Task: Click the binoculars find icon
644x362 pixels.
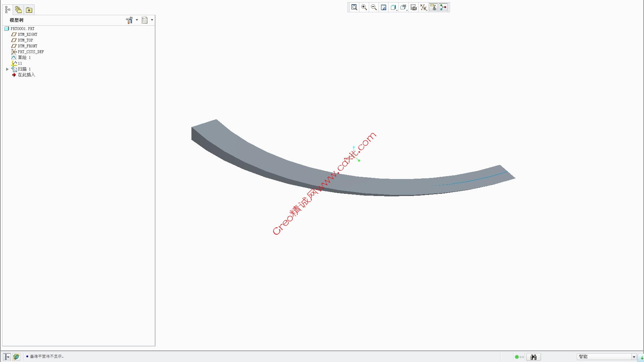Action: 533,357
